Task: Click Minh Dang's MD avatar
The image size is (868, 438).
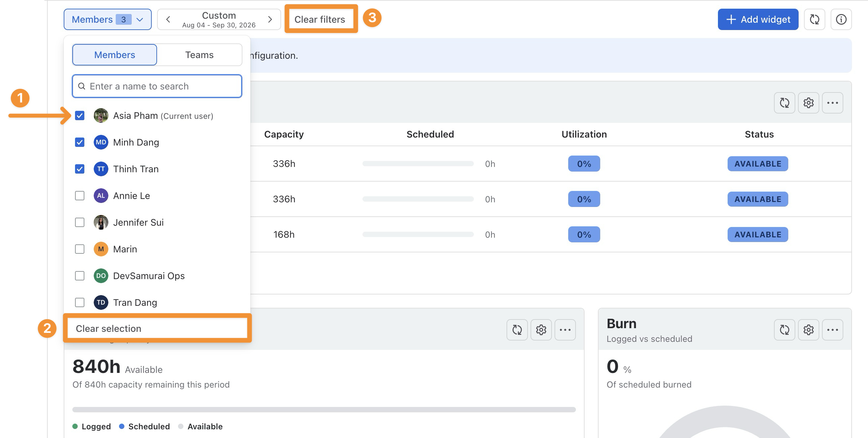Action: [x=101, y=143]
